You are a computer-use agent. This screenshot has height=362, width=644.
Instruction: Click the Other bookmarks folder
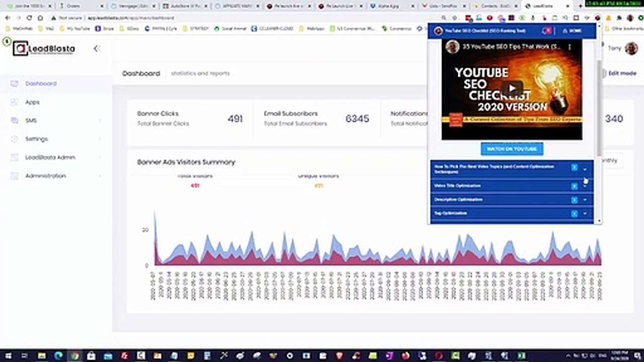click(x=624, y=29)
